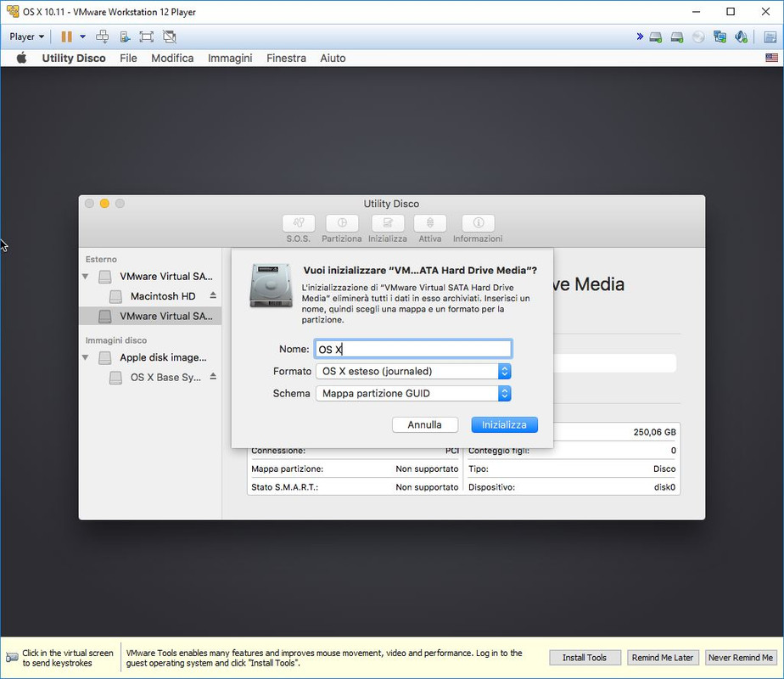Click the second hard disk device icon
This screenshot has height=679, width=784.
[x=677, y=37]
